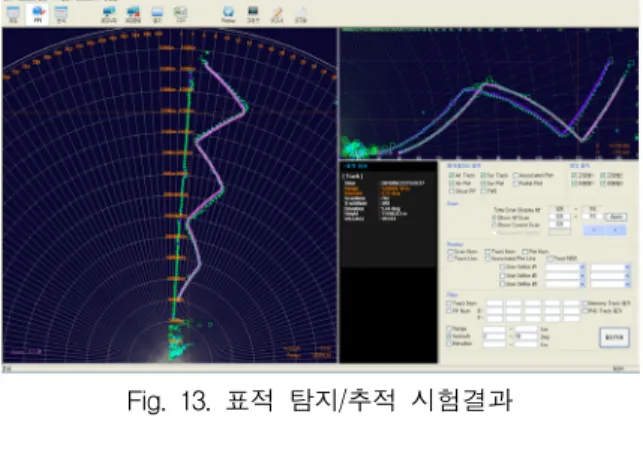Screen dimensions: 643x465
Task: Toggle the Air Track checkbox
Action: 451,176
